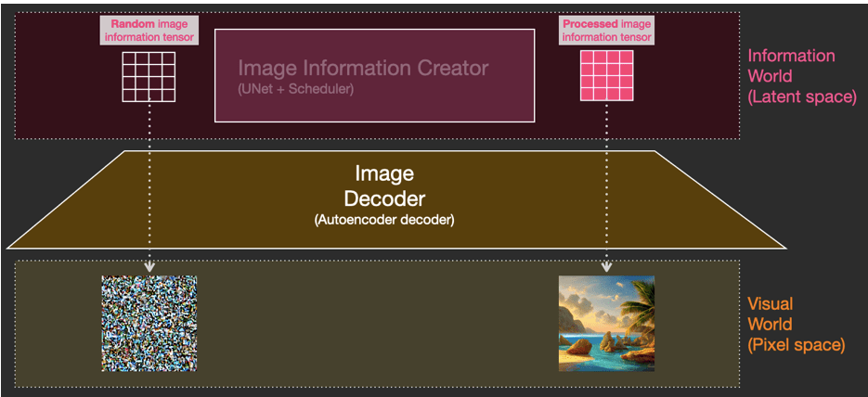Viewport: 868px width, 397px height.
Task: Click the '(Pixel space)' text
Action: [x=796, y=344]
